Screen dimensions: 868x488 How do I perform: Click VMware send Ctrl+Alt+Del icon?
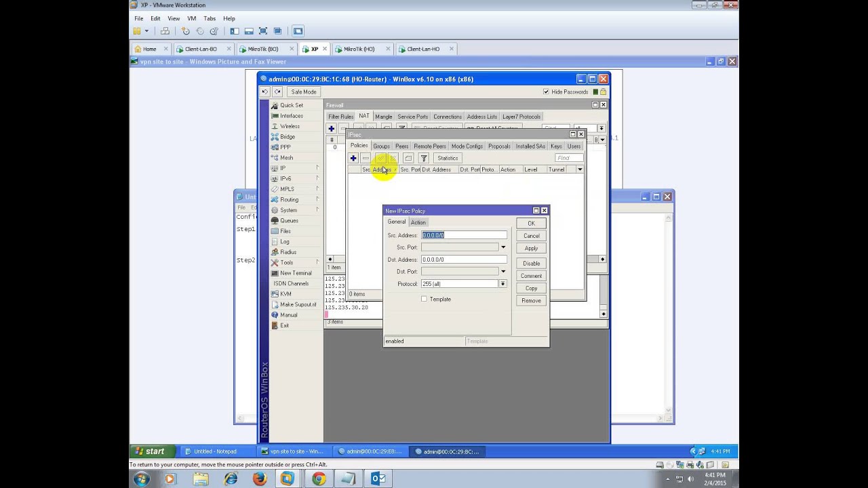coord(165,31)
